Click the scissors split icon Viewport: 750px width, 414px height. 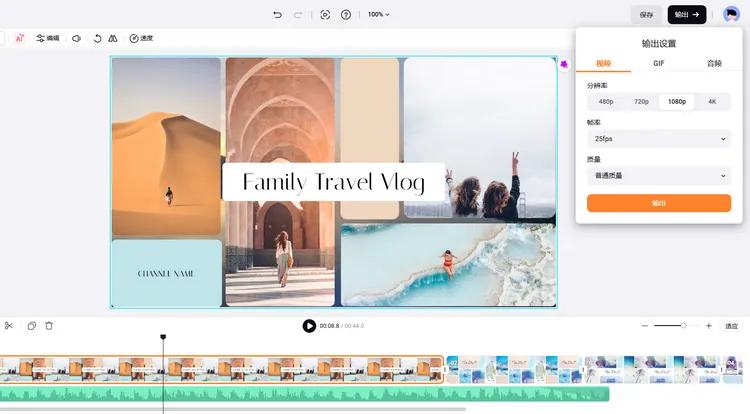tap(9, 326)
